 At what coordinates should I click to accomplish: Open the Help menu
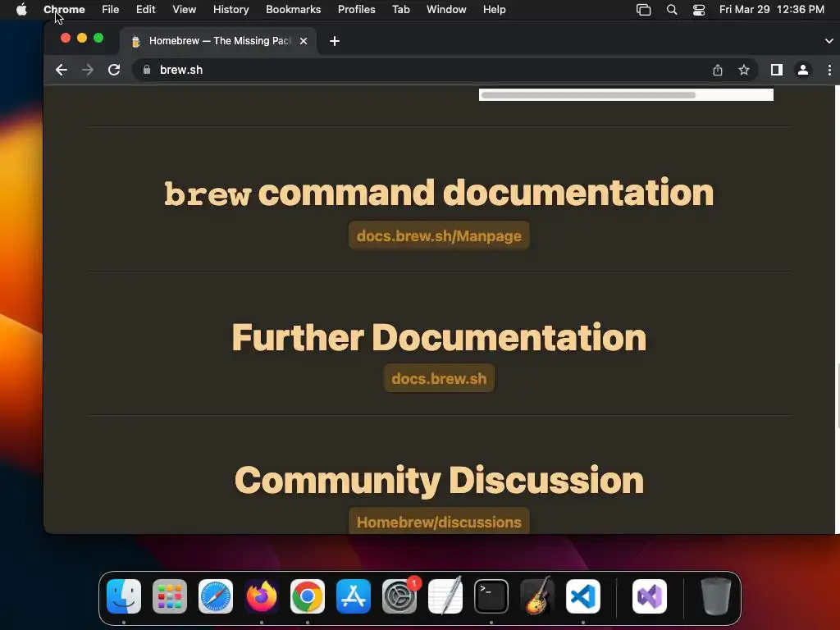point(494,10)
